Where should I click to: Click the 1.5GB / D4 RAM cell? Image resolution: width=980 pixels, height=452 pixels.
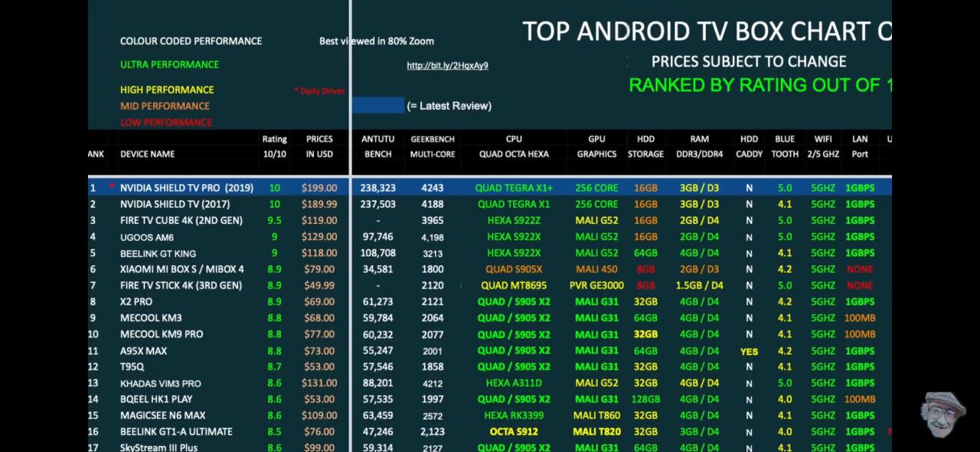tap(699, 285)
